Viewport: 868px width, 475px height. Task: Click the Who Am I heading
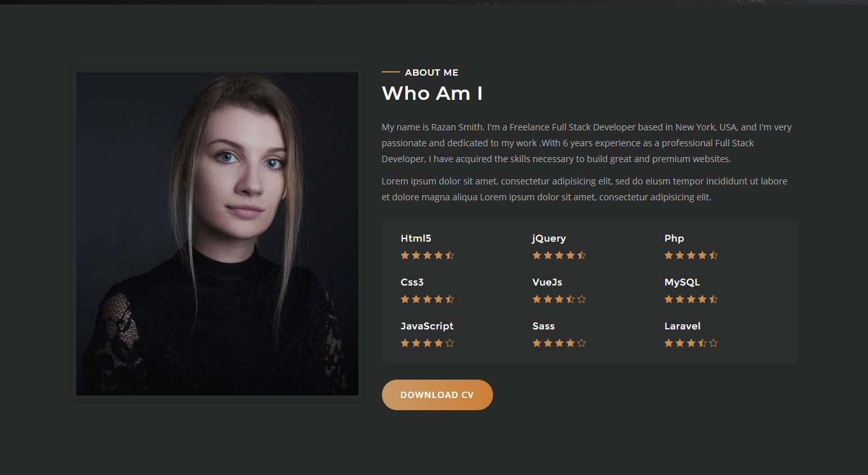(x=432, y=93)
